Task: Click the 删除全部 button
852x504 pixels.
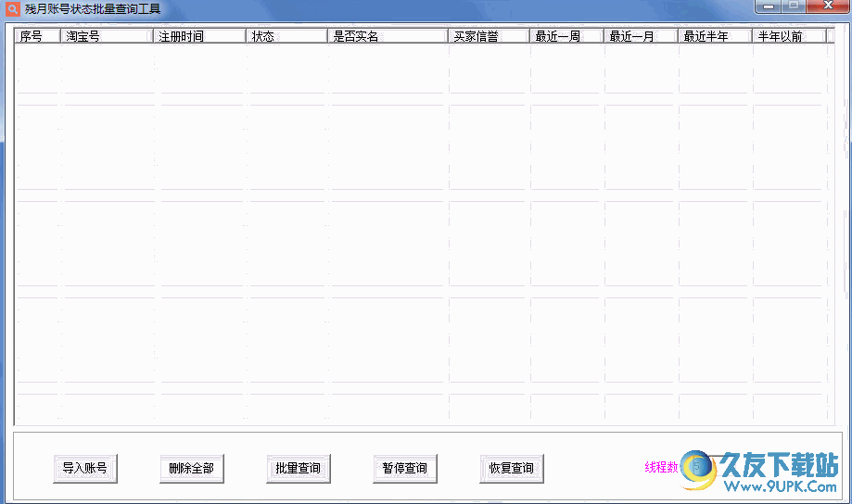Action: point(192,468)
